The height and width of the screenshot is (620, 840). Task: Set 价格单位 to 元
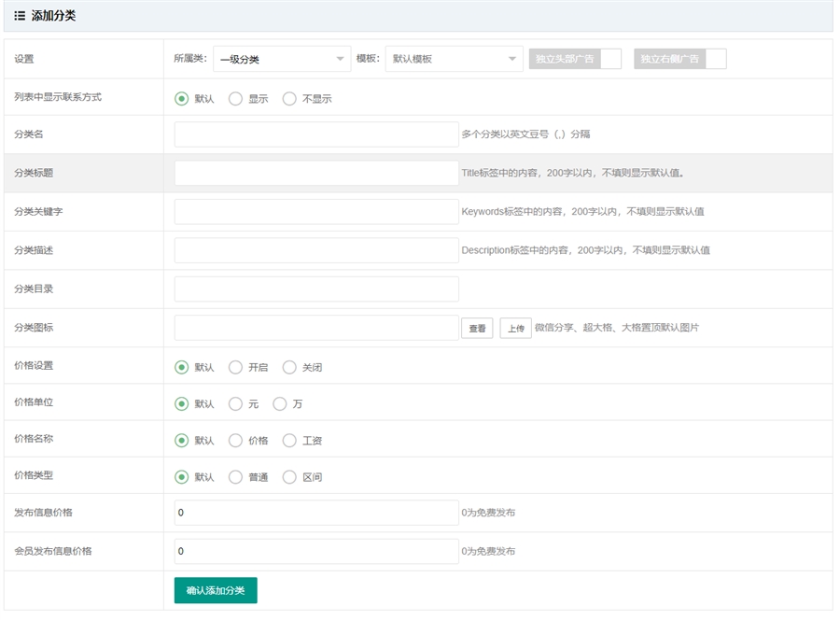coord(235,404)
